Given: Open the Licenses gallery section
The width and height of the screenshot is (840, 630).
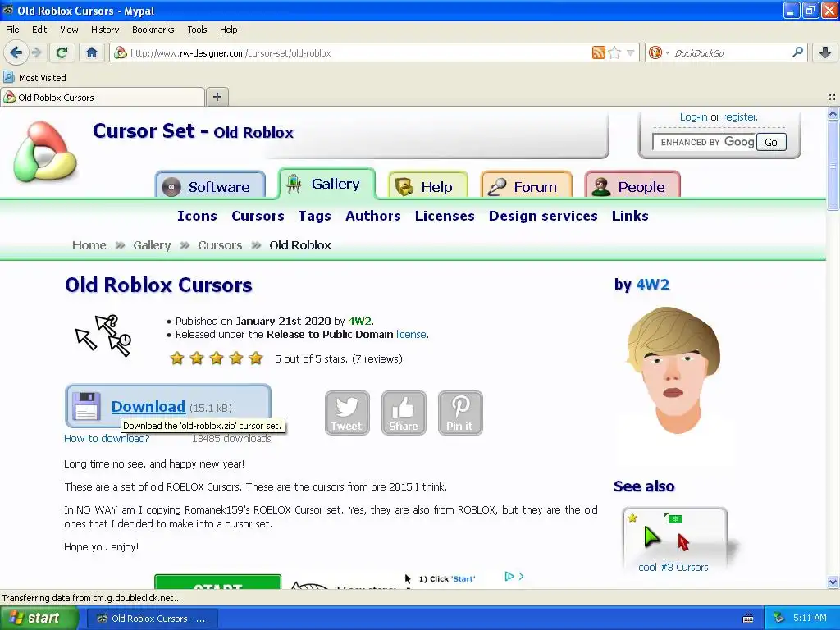Looking at the screenshot, I should 445,216.
